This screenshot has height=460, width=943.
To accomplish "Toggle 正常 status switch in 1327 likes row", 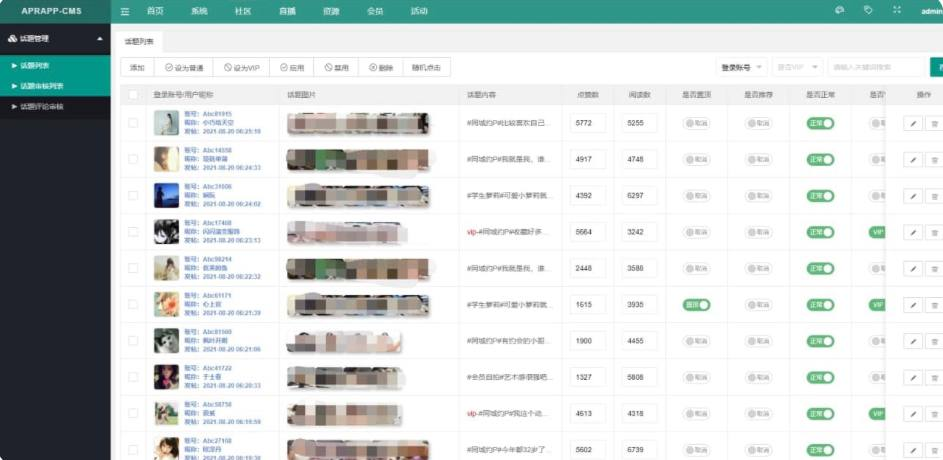I will (x=820, y=378).
